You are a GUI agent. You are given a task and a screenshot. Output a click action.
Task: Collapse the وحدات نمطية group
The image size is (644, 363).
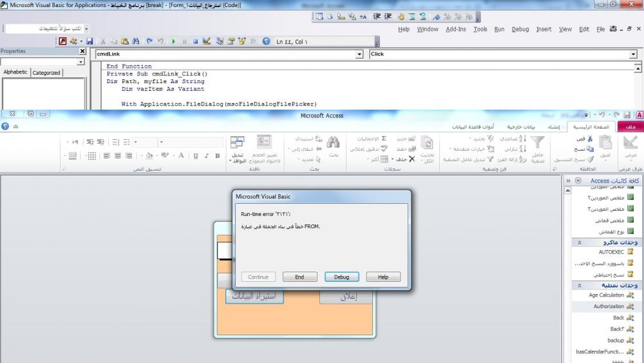(580, 285)
